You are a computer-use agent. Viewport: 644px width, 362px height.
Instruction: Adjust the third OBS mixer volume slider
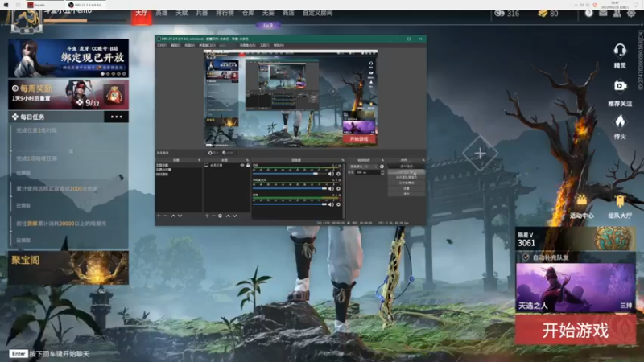click(290, 204)
